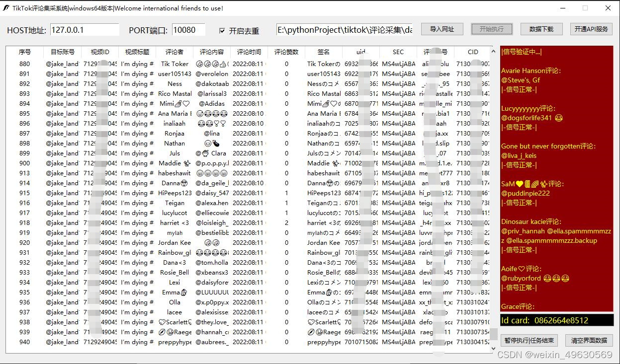
Task: Click the @LUUUUUU comment cell
Action: [x=212, y=292]
